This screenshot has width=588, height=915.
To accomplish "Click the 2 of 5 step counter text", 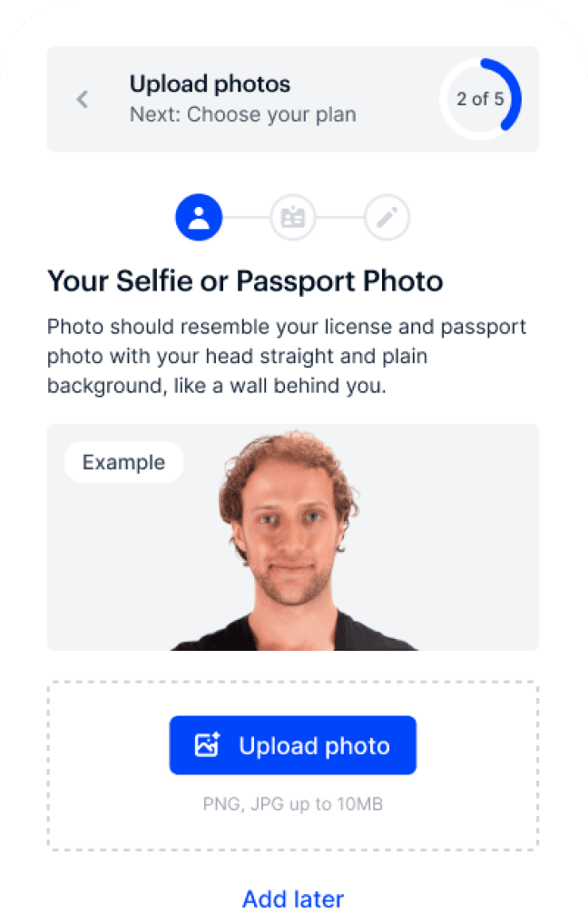I will point(480,99).
